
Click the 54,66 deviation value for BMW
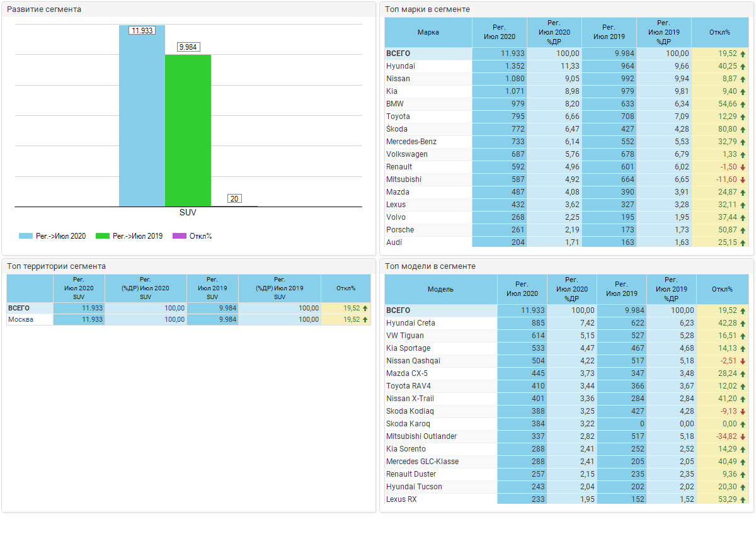point(728,104)
